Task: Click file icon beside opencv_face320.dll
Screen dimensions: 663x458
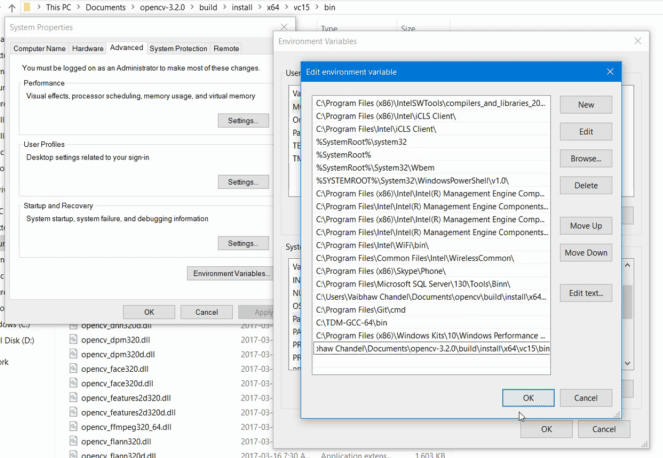Action: pyautogui.click(x=73, y=368)
